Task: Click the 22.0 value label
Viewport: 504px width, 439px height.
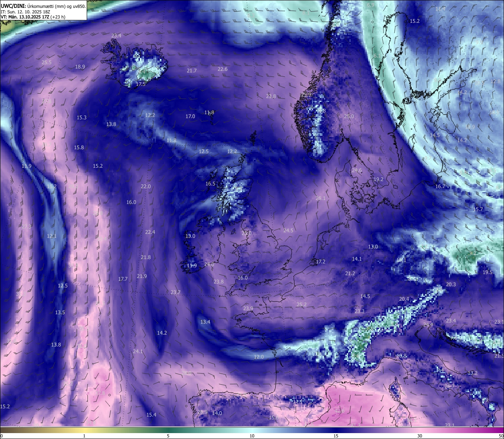Action: pyautogui.click(x=146, y=187)
